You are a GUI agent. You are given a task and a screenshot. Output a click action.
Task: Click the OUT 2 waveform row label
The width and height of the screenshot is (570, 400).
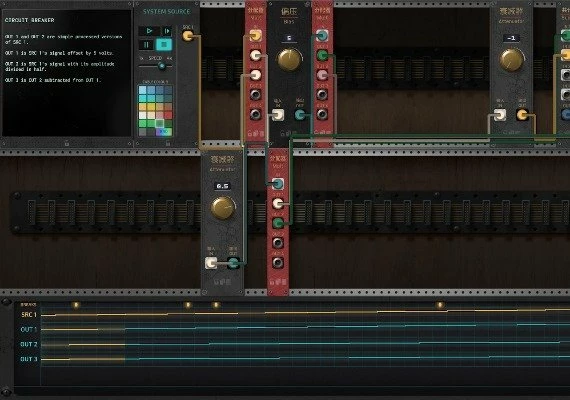pyautogui.click(x=29, y=344)
